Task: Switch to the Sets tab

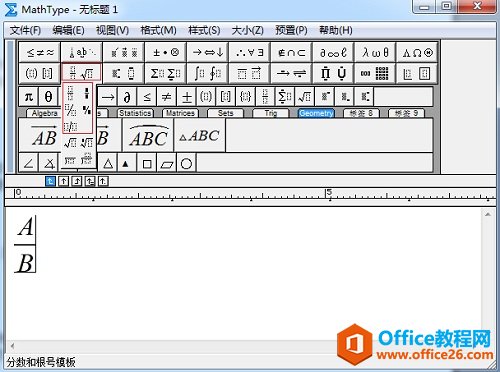Action: [226, 113]
